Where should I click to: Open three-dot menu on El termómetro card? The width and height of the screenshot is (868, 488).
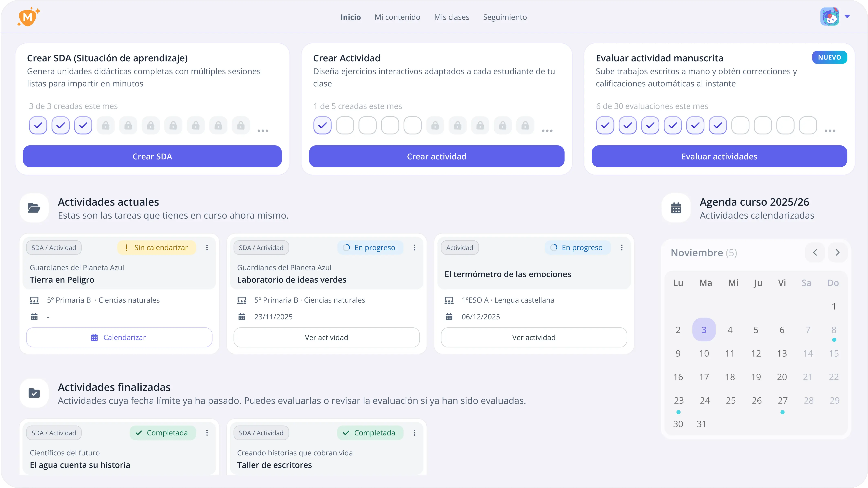pyautogui.click(x=622, y=248)
